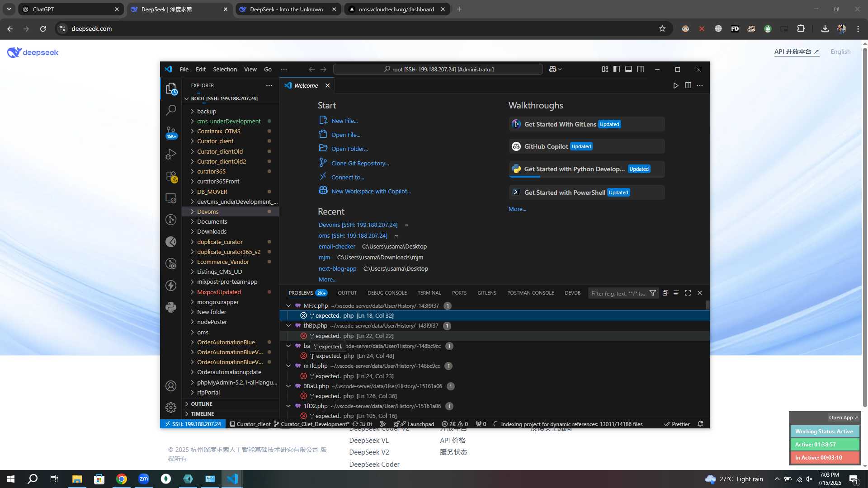Open File Explorer from the taskbar
868x488 pixels.
77,479
